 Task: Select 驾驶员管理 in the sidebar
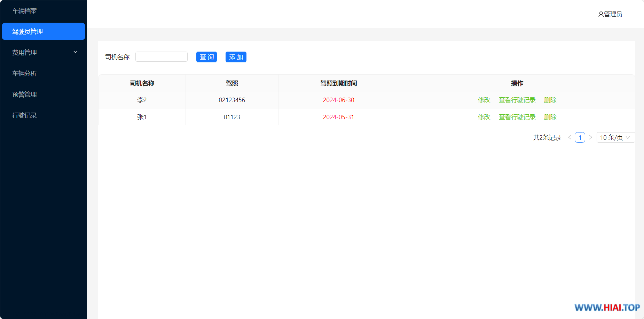44,31
